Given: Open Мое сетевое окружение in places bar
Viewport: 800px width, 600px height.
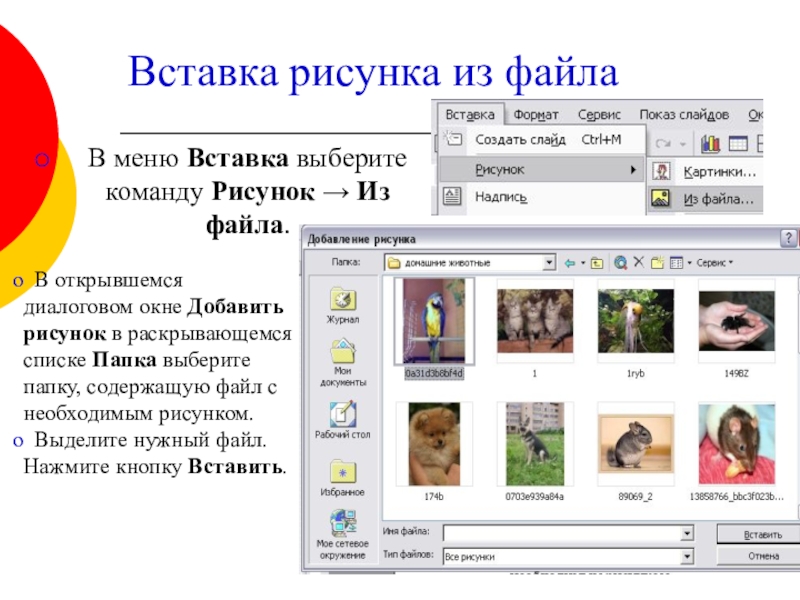Looking at the screenshot, I should (342, 534).
